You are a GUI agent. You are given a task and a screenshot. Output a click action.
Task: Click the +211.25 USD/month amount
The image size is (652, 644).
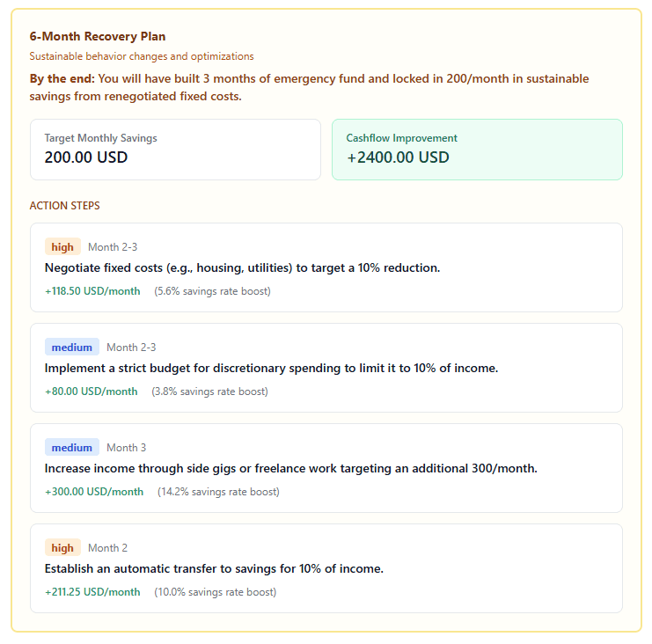[x=92, y=592]
